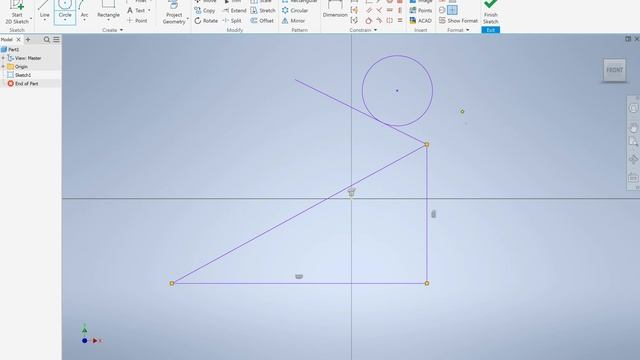Viewport: 640px width, 360px height.
Task: Tile the document window
Action: pos(628,39)
